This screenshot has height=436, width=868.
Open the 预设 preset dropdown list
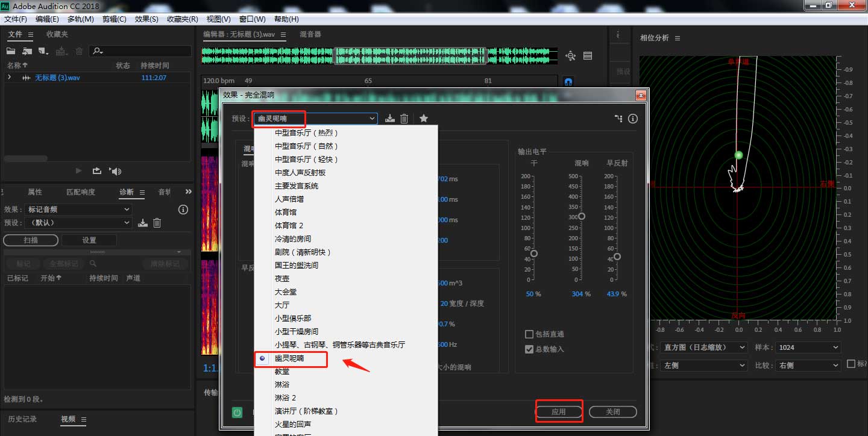coord(372,119)
